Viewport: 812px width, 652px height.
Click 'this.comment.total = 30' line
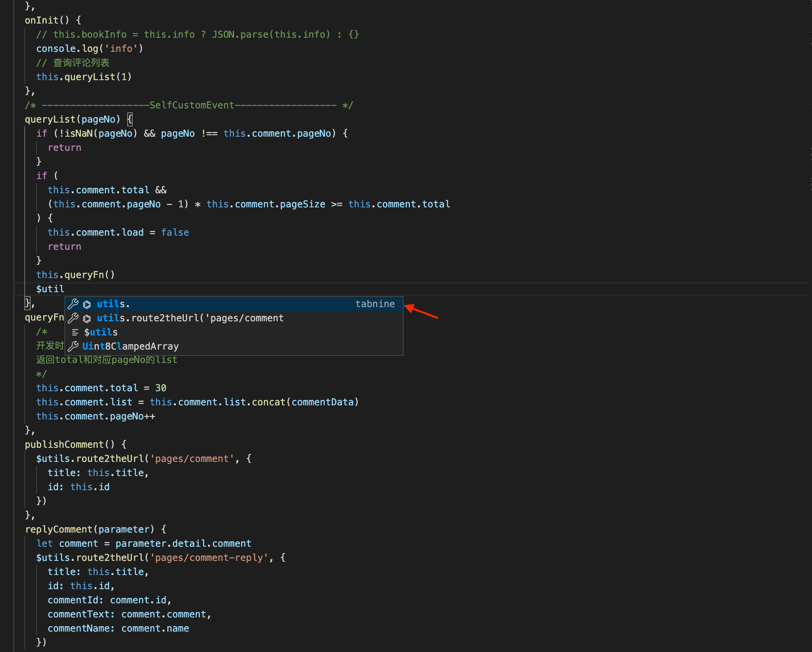coord(101,388)
